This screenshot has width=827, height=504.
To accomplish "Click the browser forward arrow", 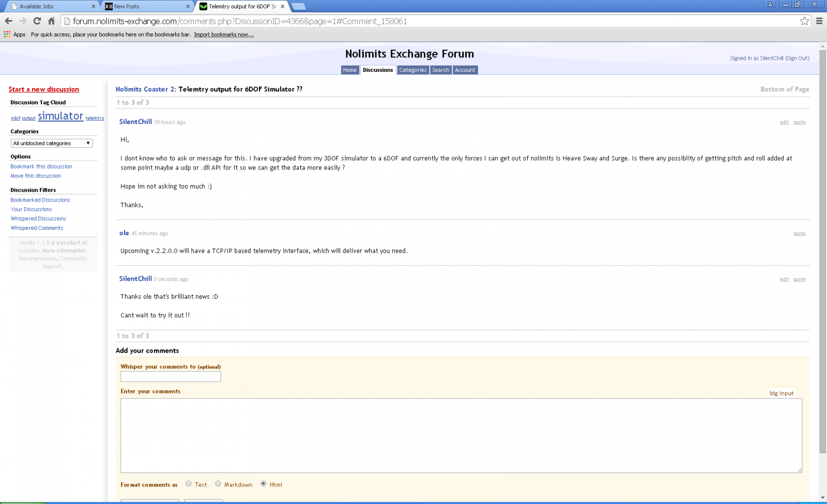I will pos(23,21).
